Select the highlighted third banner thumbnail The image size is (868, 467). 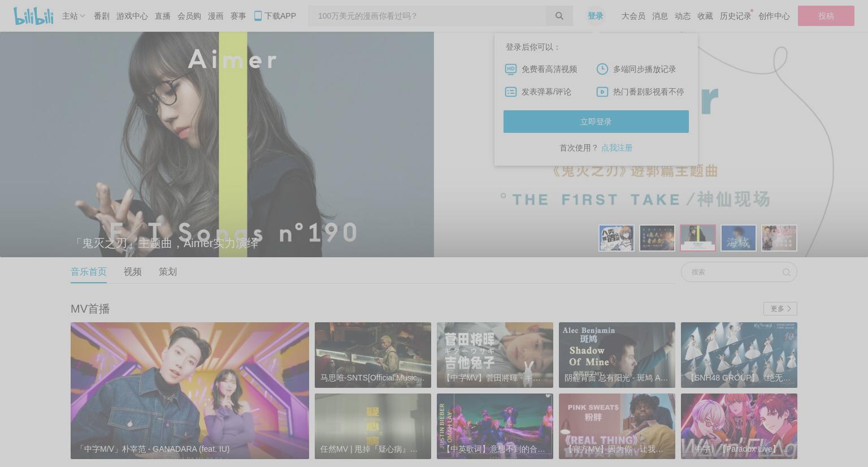click(698, 238)
